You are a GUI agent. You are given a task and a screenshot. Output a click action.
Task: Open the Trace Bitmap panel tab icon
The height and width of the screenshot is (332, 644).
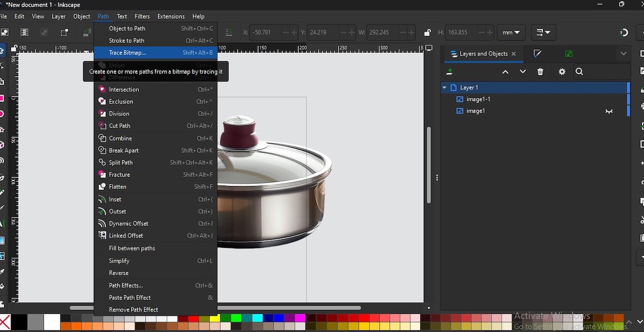[568, 54]
